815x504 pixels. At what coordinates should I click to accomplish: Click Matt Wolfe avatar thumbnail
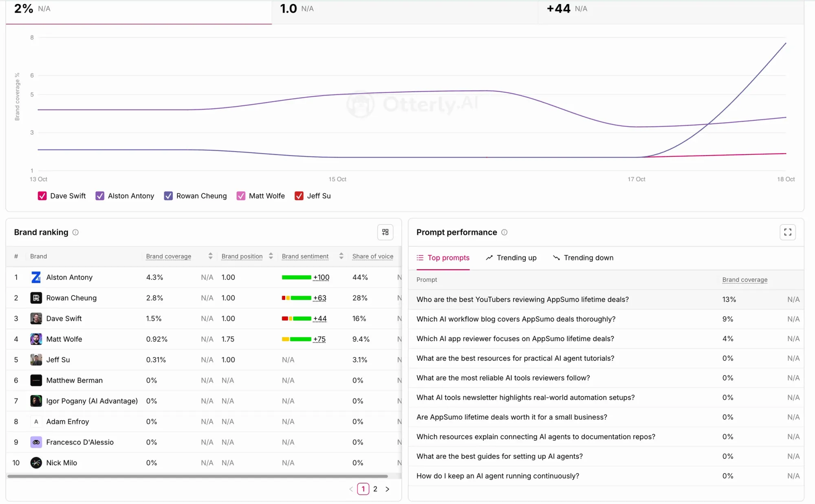(36, 339)
